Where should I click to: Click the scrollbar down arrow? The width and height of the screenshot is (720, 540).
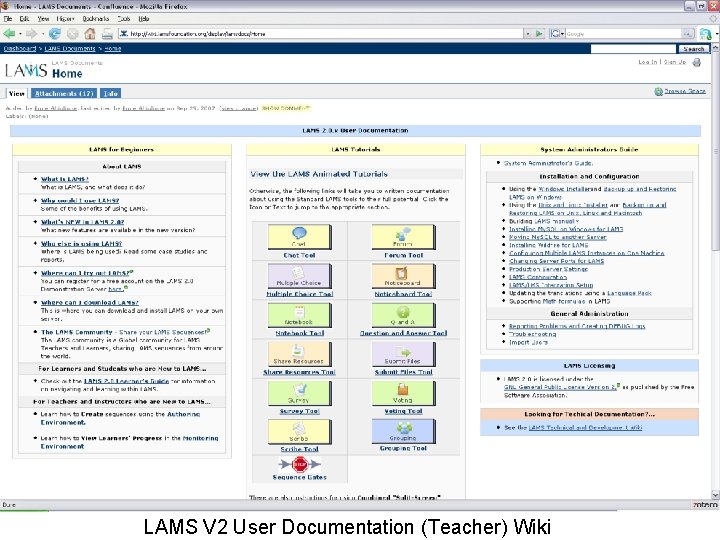715,495
